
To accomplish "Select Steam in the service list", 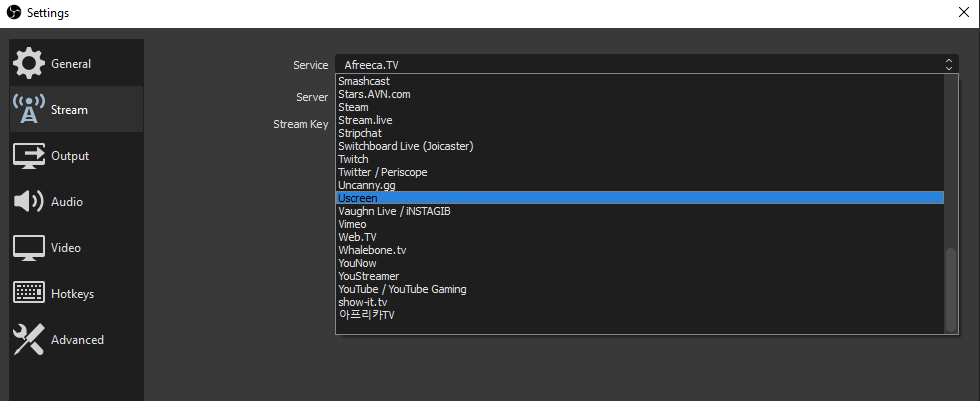I will pos(639,107).
